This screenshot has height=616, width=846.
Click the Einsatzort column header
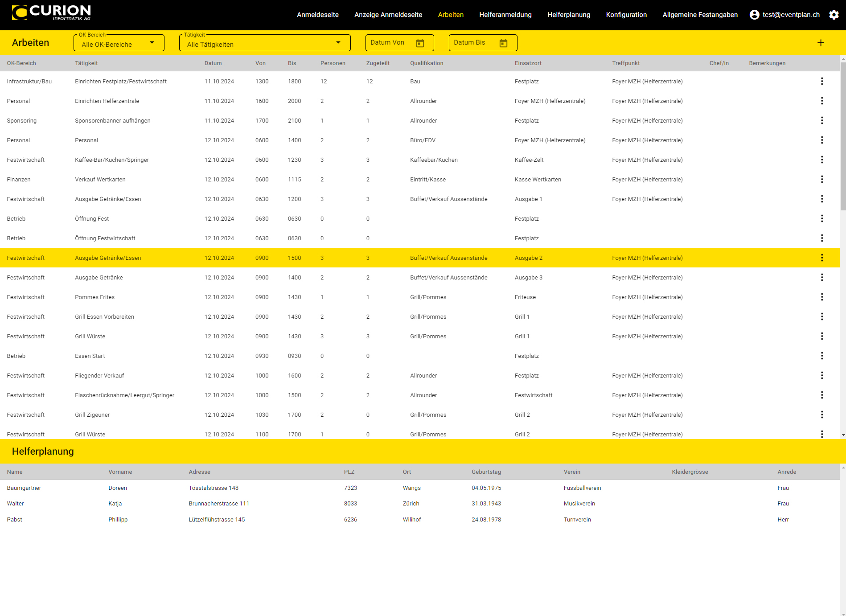(528, 63)
